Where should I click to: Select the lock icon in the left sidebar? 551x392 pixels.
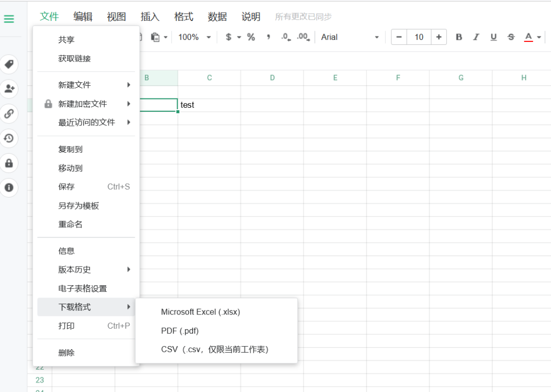(10, 163)
